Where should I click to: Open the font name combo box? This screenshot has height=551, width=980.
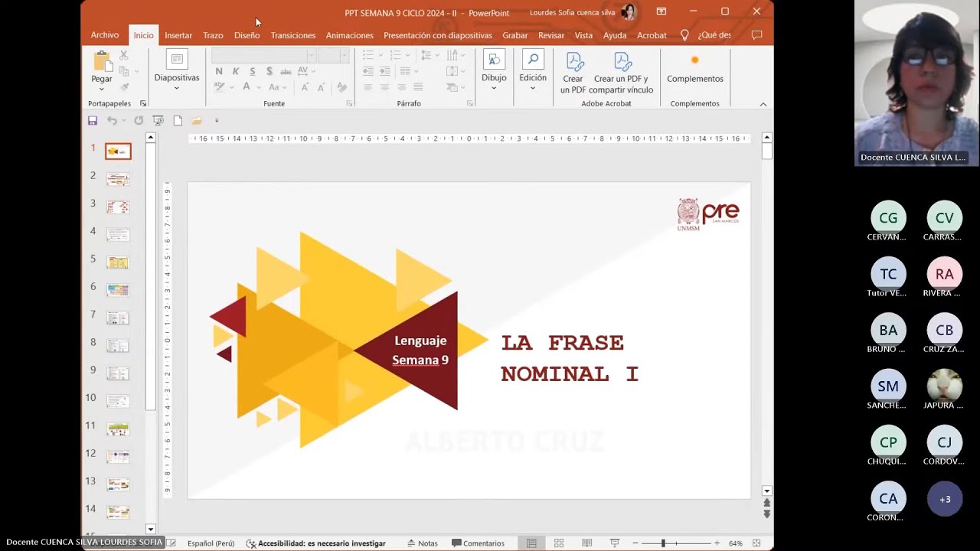263,56
